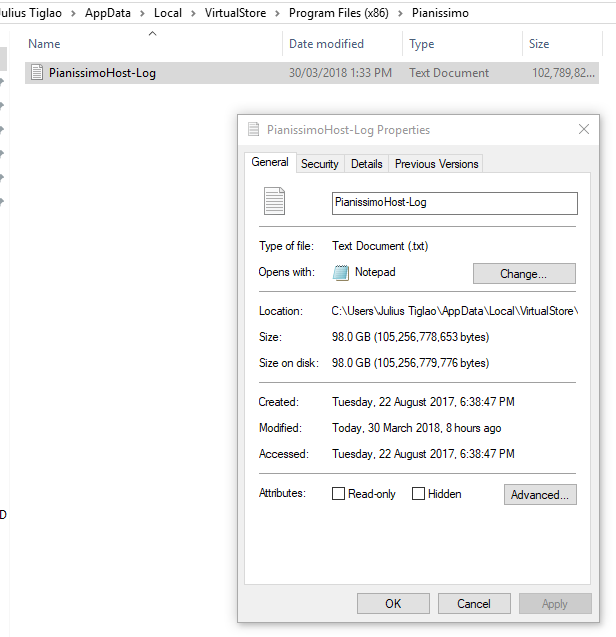This screenshot has height=637, width=616.
Task: Navigate to VirtualStore in breadcrumb
Action: coord(235,13)
